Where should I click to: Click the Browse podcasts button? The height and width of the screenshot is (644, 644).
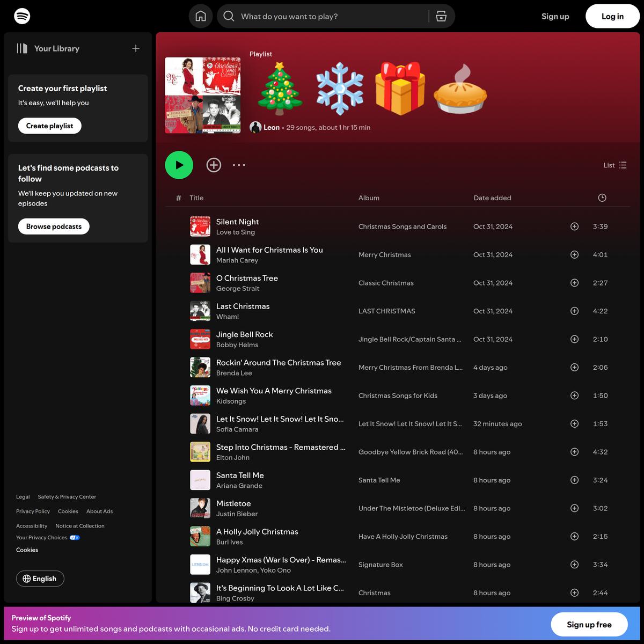pos(54,226)
